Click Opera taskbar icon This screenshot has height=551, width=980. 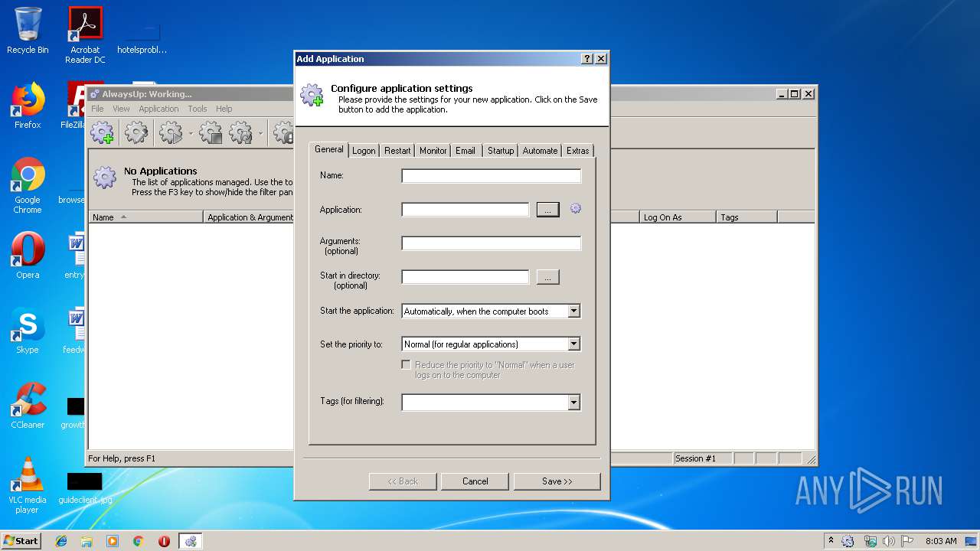click(x=164, y=541)
